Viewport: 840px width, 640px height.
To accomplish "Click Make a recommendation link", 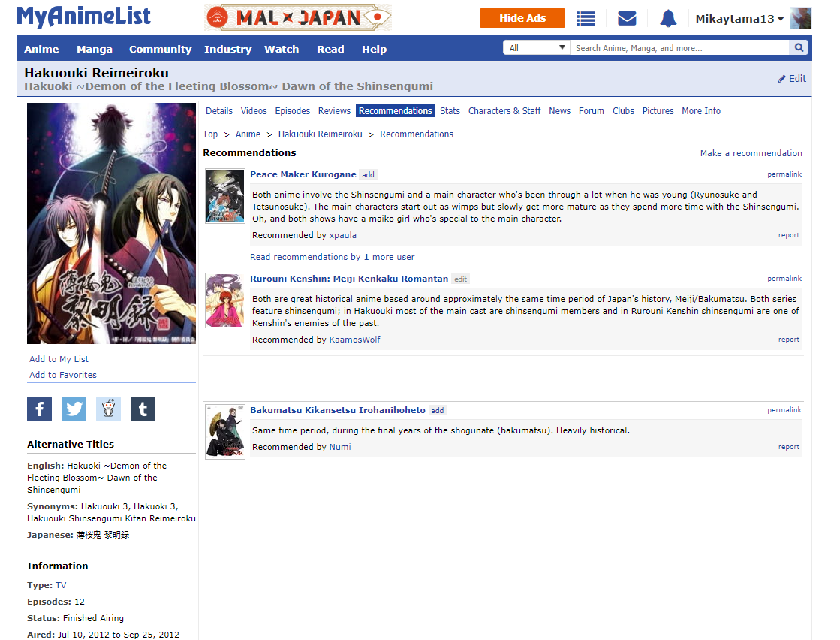I will click(x=751, y=153).
